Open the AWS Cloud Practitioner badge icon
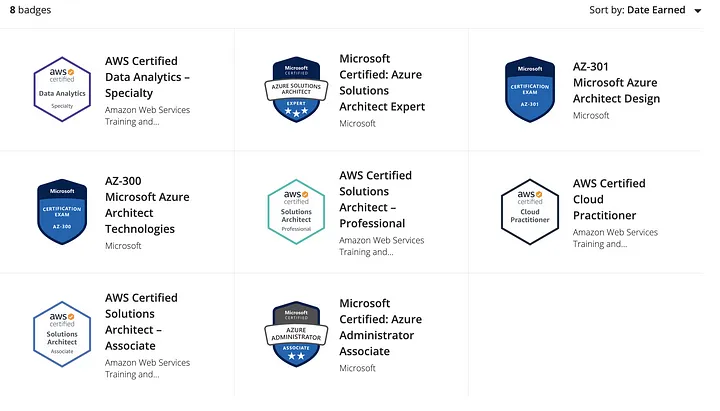The width and height of the screenshot is (720, 411). [x=530, y=212]
